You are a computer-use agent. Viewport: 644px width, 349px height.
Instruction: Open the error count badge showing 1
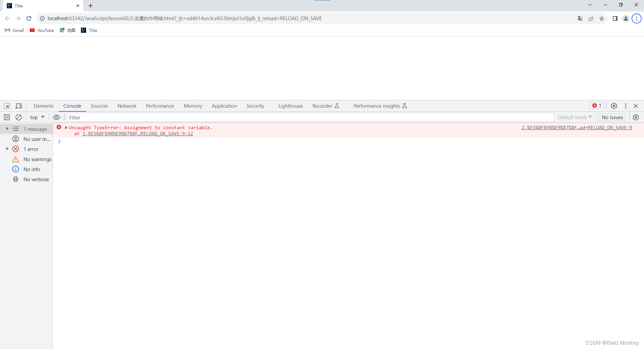[597, 106]
